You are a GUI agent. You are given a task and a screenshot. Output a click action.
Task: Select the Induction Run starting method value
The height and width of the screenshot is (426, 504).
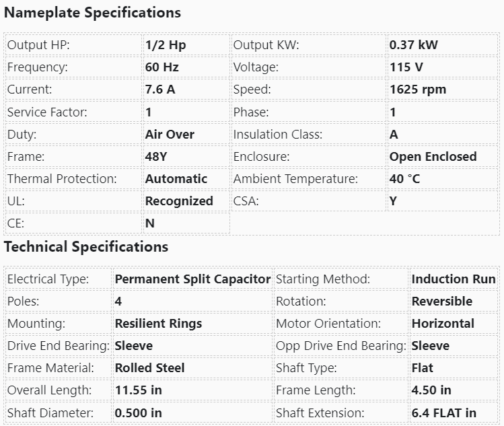pos(454,279)
